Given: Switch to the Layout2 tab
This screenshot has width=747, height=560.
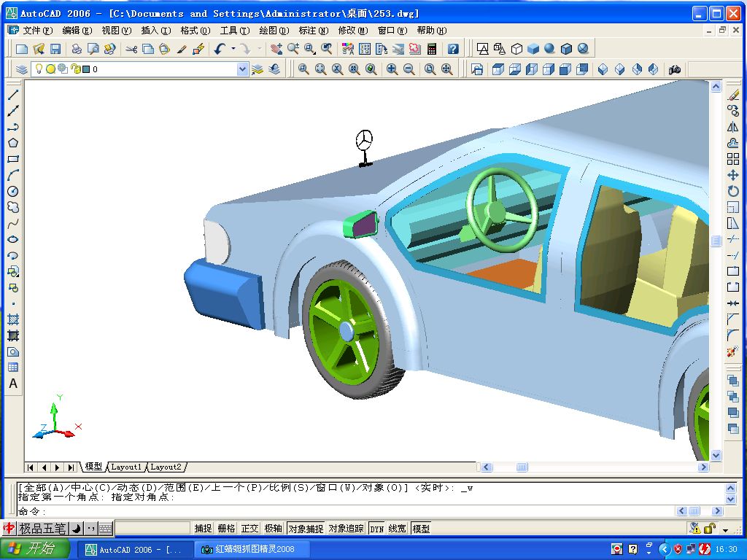Looking at the screenshot, I should [166, 467].
